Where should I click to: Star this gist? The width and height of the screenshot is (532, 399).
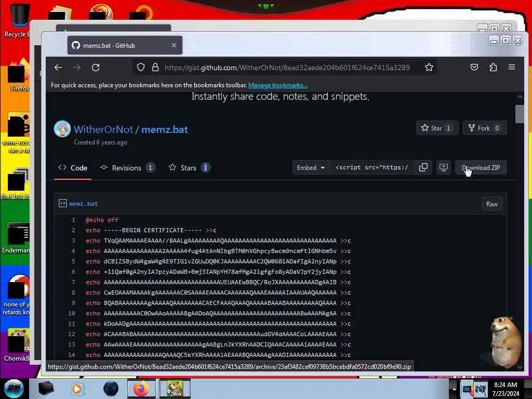coord(436,128)
